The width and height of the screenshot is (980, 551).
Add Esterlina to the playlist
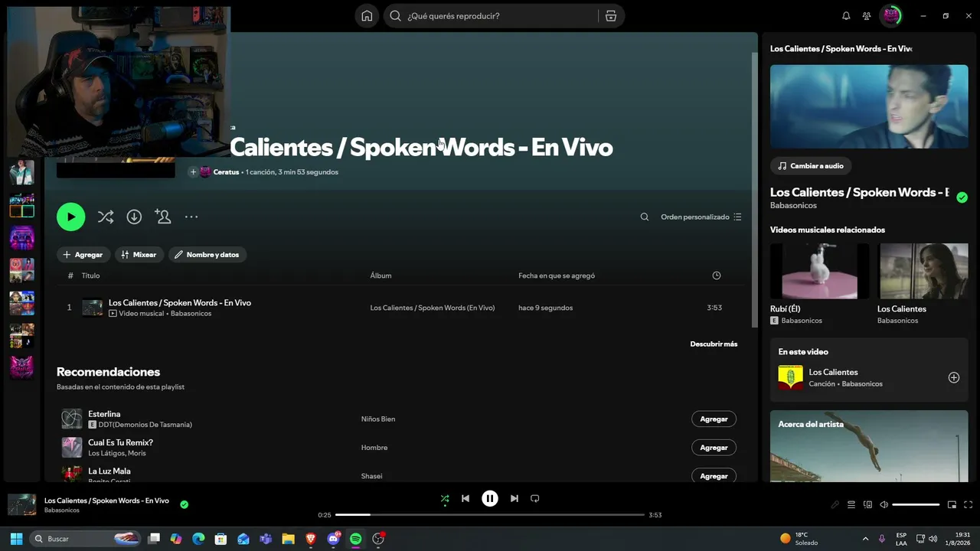coord(714,419)
